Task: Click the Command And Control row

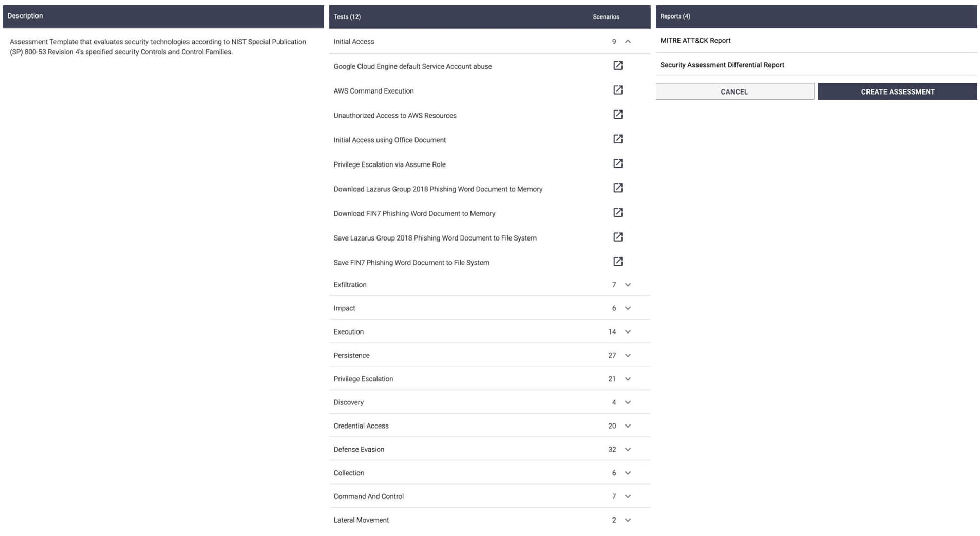Action: click(368, 496)
